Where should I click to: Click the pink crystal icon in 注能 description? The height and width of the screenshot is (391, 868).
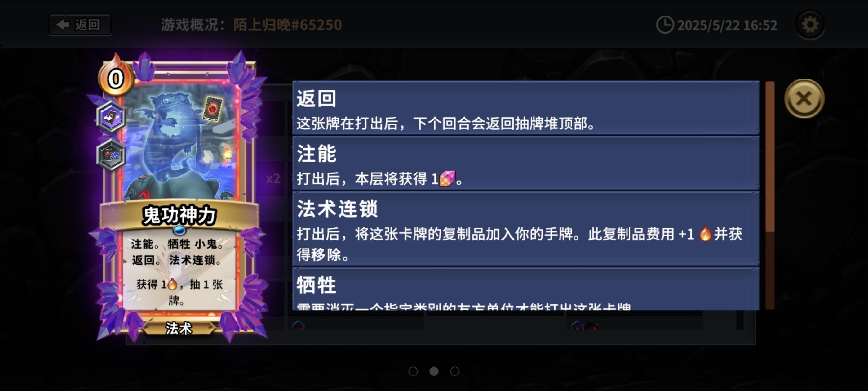click(x=447, y=178)
